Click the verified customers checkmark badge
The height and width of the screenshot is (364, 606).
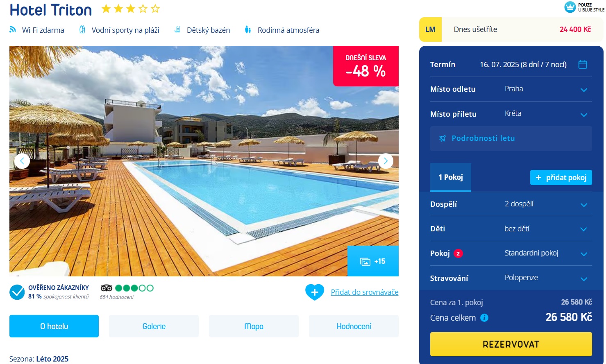click(x=17, y=292)
